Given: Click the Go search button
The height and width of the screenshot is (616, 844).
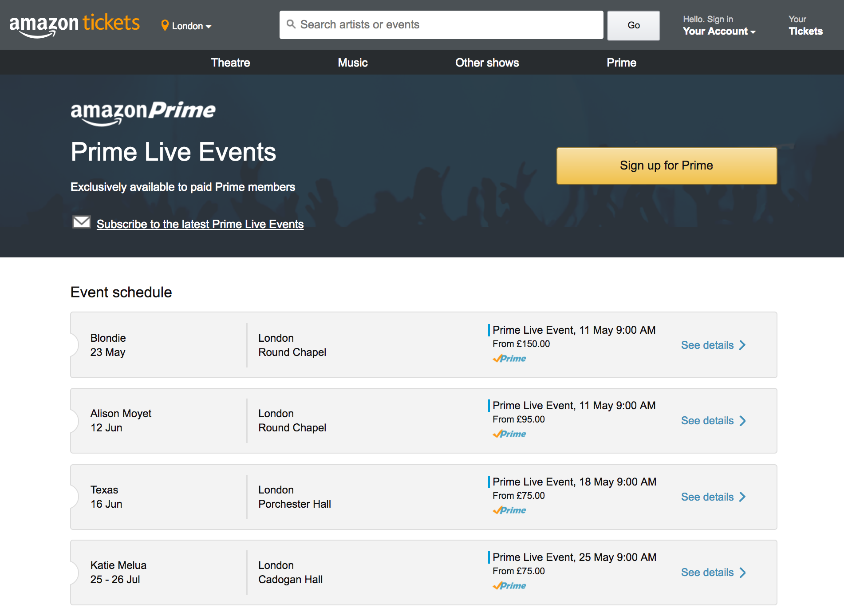Looking at the screenshot, I should 633,25.
